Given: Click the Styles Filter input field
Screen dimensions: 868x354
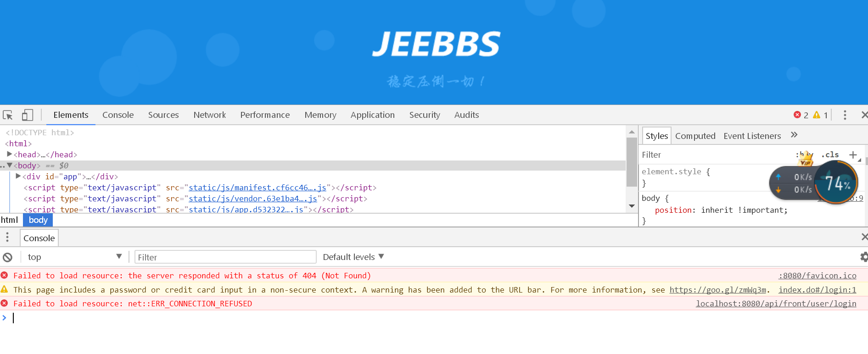Looking at the screenshot, I should [716, 155].
